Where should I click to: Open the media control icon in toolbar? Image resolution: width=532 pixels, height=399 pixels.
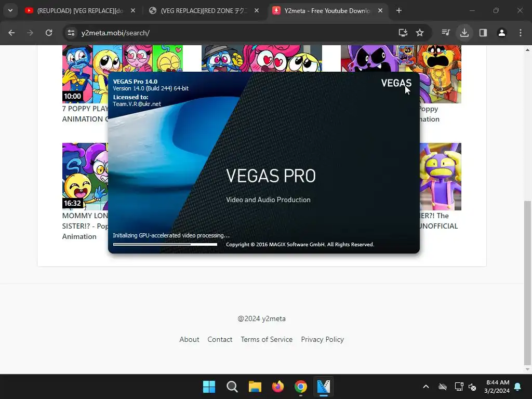pyautogui.click(x=446, y=33)
